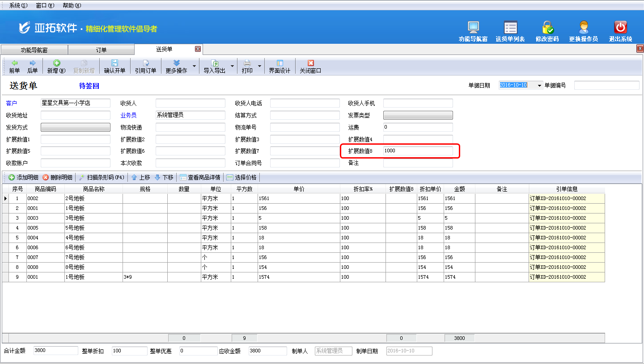644x364 pixels.
Task: Expand the 更多操作 dropdown arrow
Action: [194, 66]
